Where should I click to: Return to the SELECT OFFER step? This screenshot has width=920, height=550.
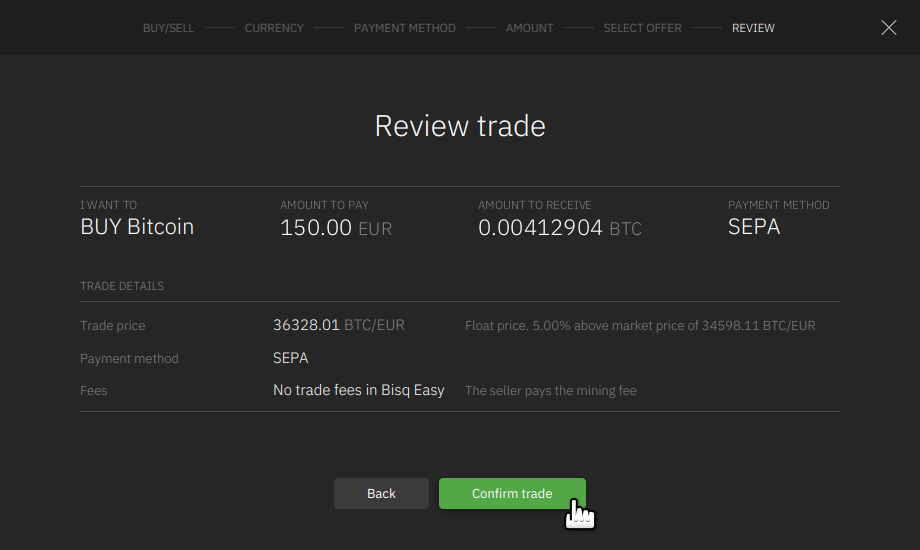tap(642, 28)
